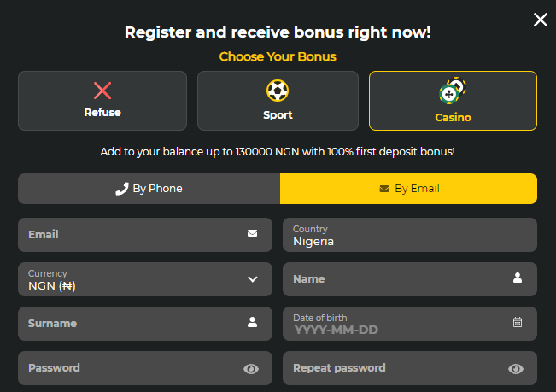Click the soccer ball Sport icon
This screenshot has height=392, width=556.
278,91
